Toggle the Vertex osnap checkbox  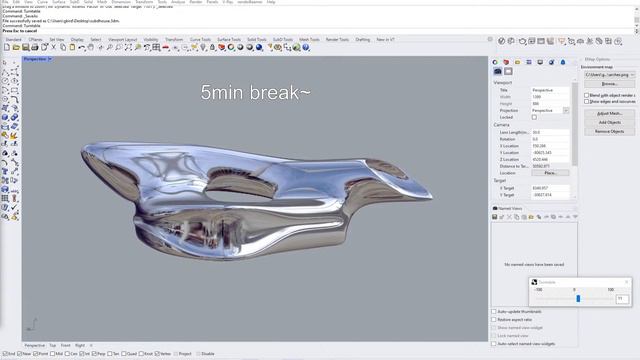pyautogui.click(x=157, y=354)
